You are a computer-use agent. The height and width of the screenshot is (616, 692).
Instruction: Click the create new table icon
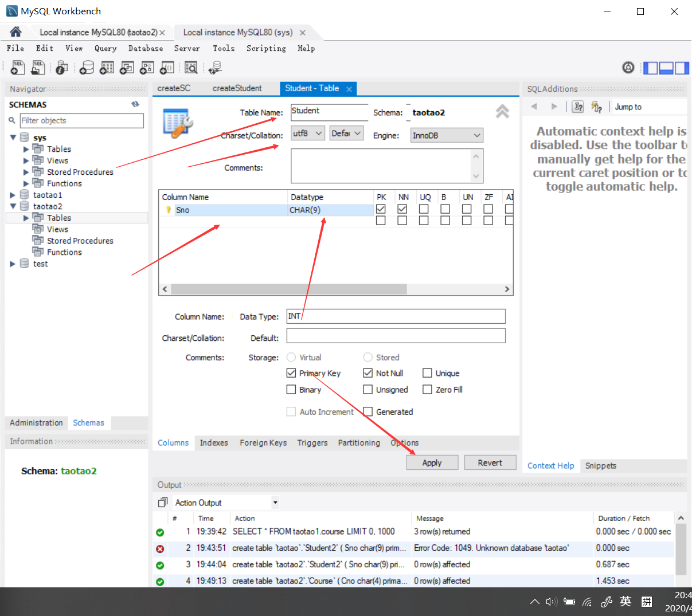(x=107, y=68)
